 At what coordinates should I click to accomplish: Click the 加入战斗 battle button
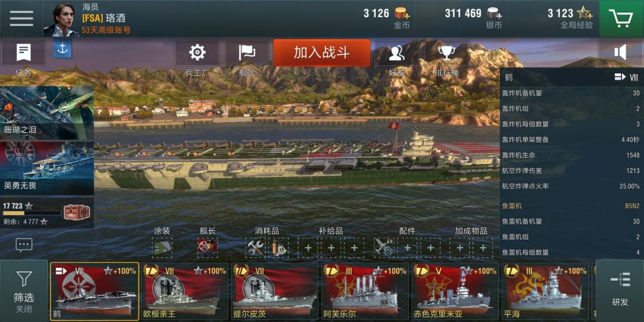click(x=322, y=52)
